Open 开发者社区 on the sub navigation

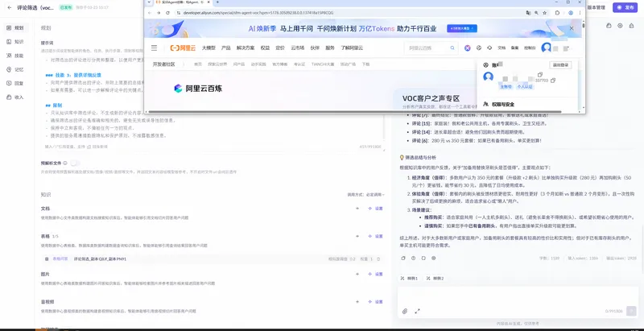[164, 64]
